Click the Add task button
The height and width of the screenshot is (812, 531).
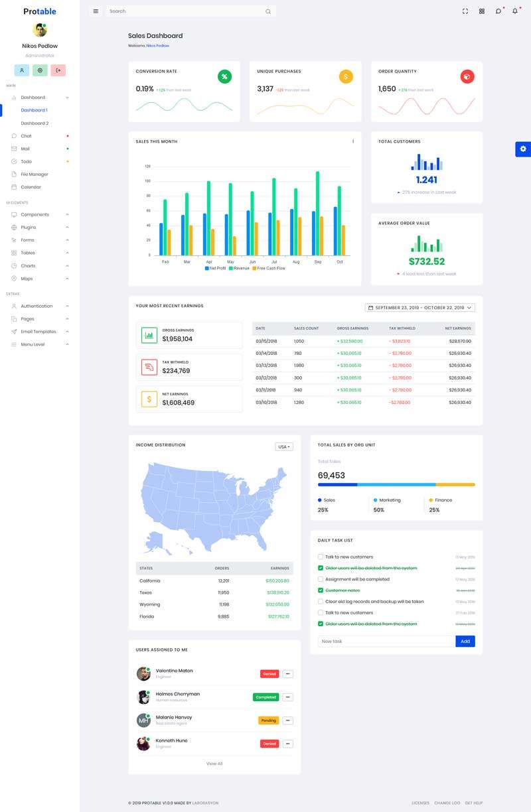tap(465, 642)
